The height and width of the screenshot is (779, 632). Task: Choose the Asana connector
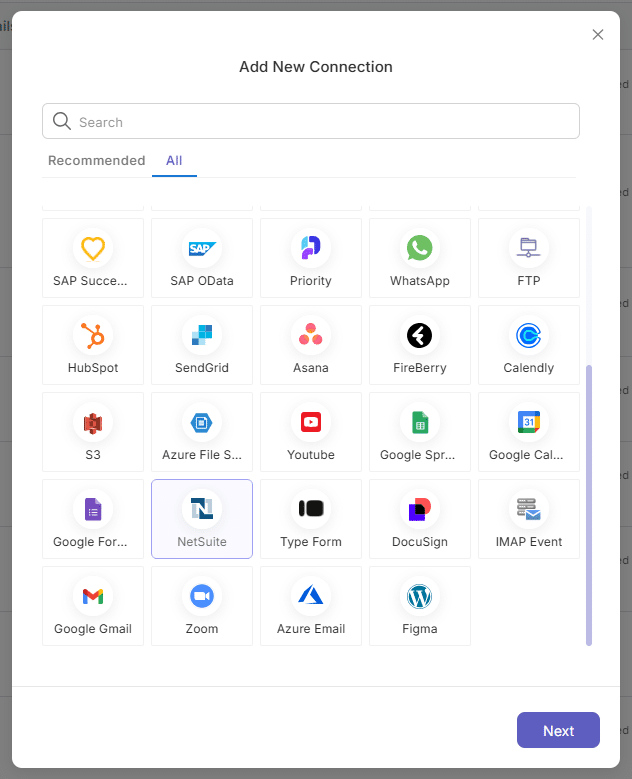(x=311, y=345)
